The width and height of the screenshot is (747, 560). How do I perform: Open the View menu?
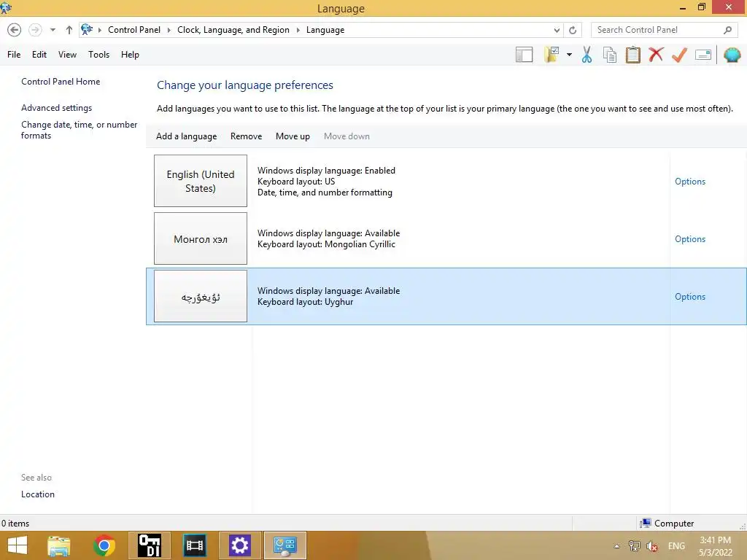coord(67,55)
